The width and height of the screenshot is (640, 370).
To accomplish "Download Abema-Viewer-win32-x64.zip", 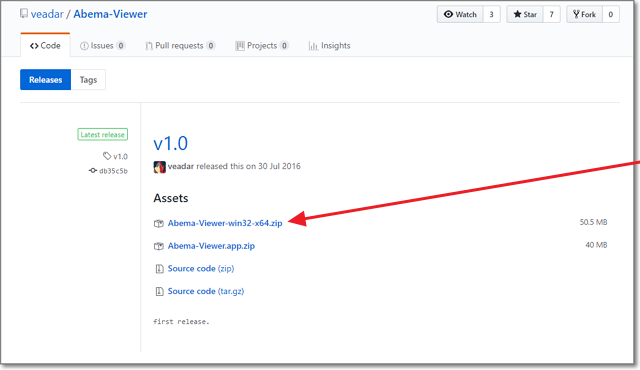I will pos(225,223).
